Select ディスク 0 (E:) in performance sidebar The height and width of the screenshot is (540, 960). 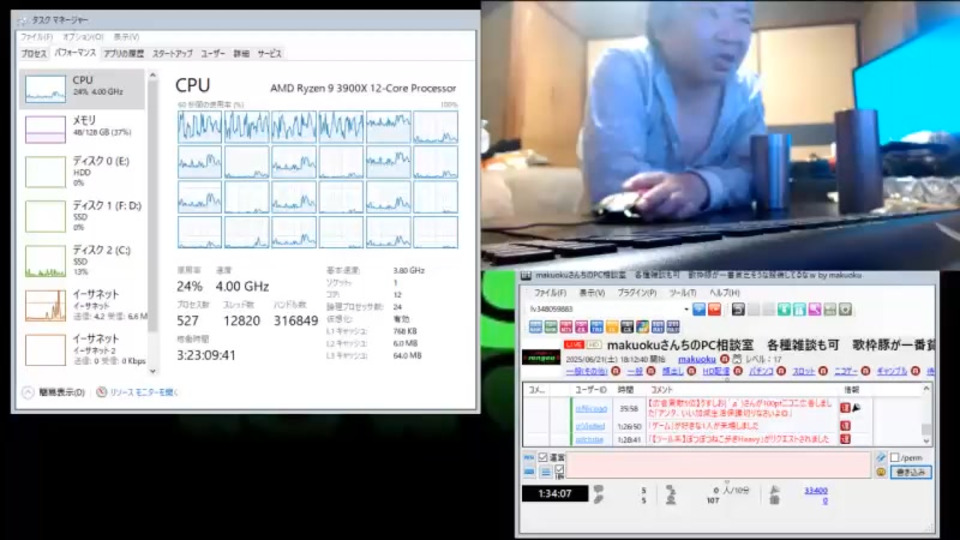pyautogui.click(x=83, y=171)
